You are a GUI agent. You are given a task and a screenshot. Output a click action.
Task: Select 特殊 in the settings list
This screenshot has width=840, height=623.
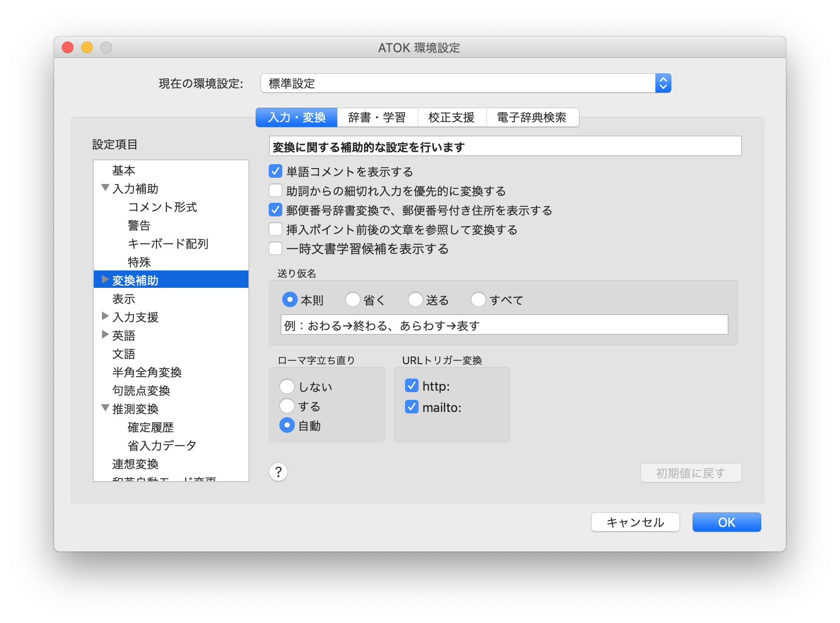[171, 262]
